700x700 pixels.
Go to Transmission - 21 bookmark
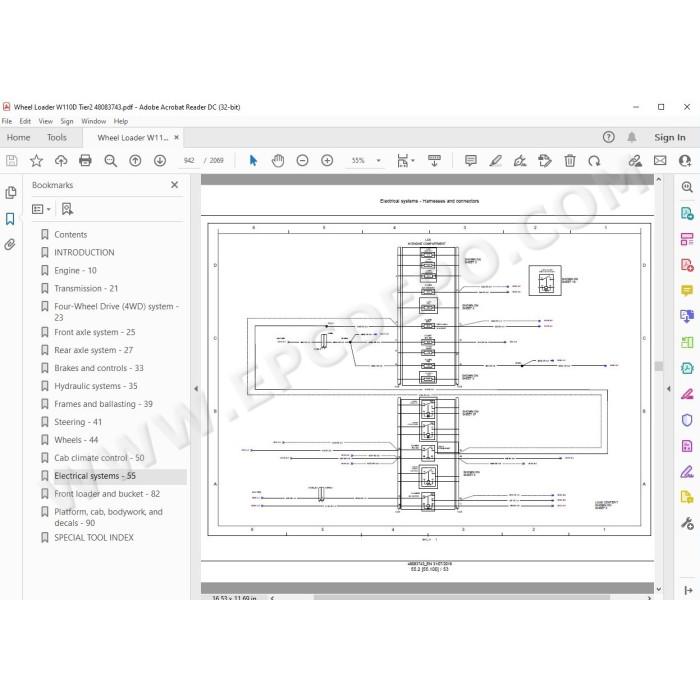pyautogui.click(x=86, y=288)
